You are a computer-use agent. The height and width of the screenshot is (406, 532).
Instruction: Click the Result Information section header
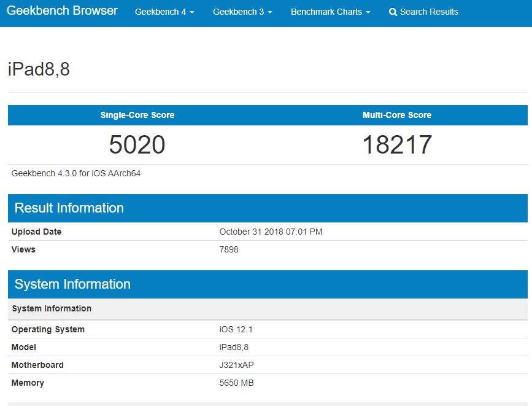268,208
